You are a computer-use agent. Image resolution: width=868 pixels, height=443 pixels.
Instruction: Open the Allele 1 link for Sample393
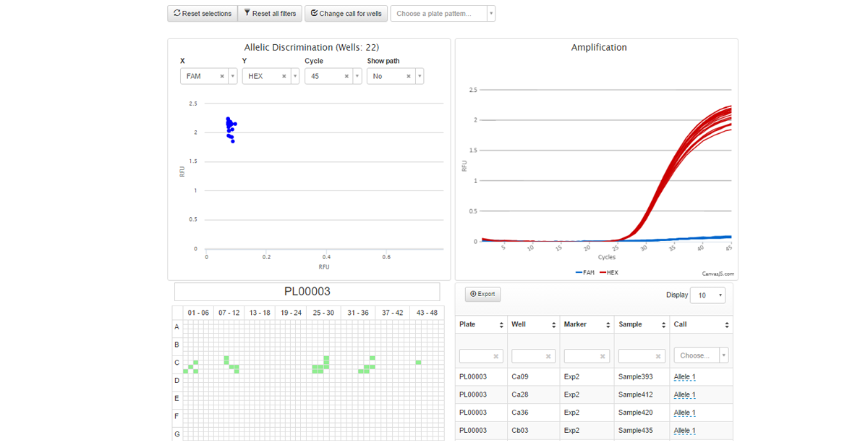684,376
